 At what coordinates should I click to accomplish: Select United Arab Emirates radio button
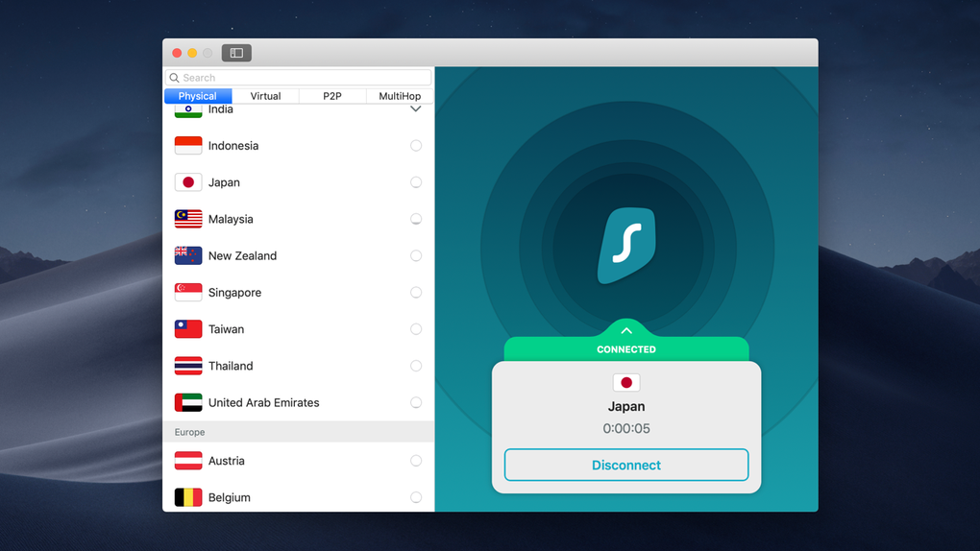point(416,403)
